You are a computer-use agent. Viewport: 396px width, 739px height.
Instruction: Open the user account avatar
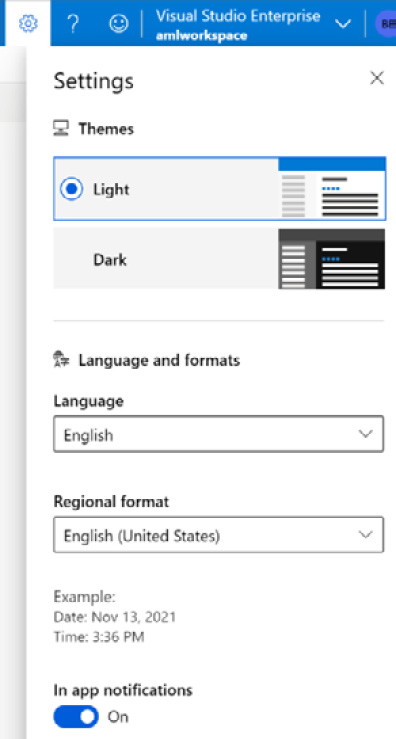(x=386, y=24)
